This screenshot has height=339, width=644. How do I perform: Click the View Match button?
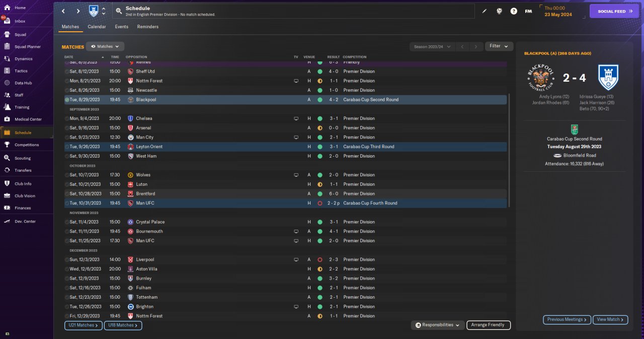[610, 319]
